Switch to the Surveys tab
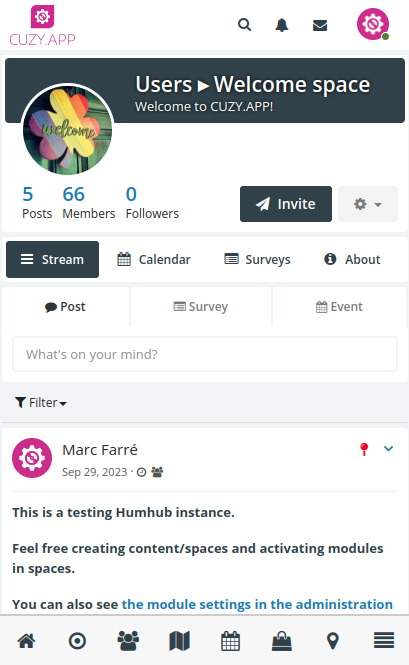 258,260
